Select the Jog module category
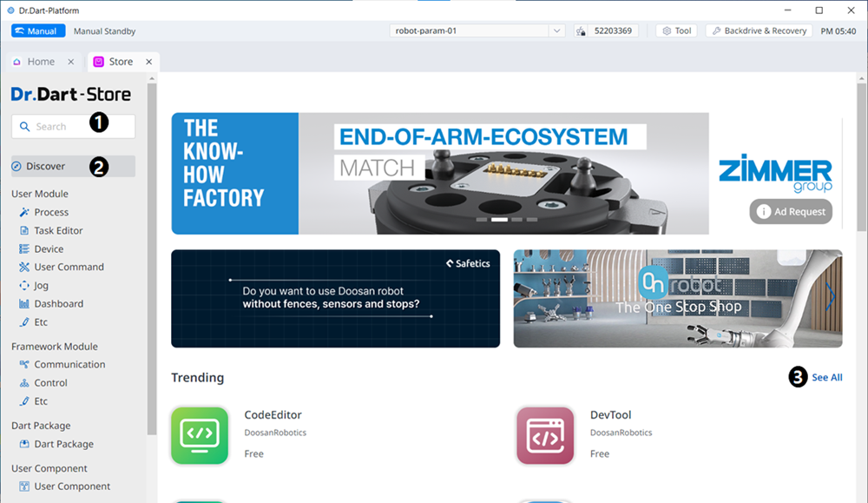The height and width of the screenshot is (503, 868). tap(41, 285)
